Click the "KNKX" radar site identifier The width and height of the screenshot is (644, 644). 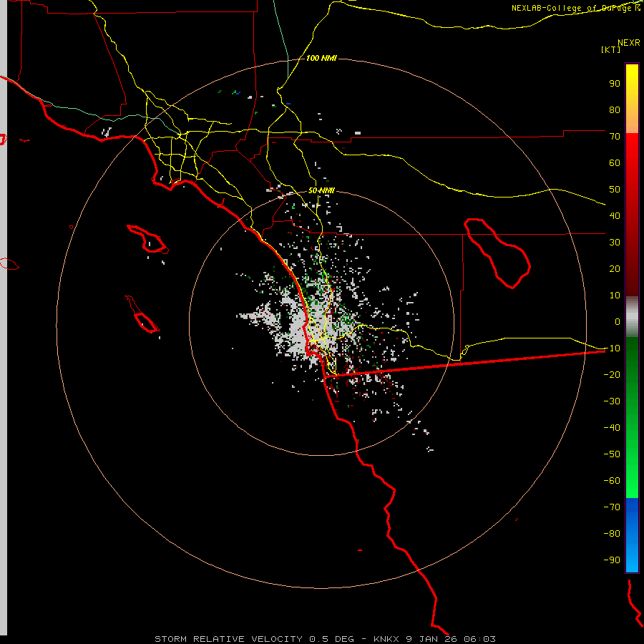pyautogui.click(x=386, y=639)
